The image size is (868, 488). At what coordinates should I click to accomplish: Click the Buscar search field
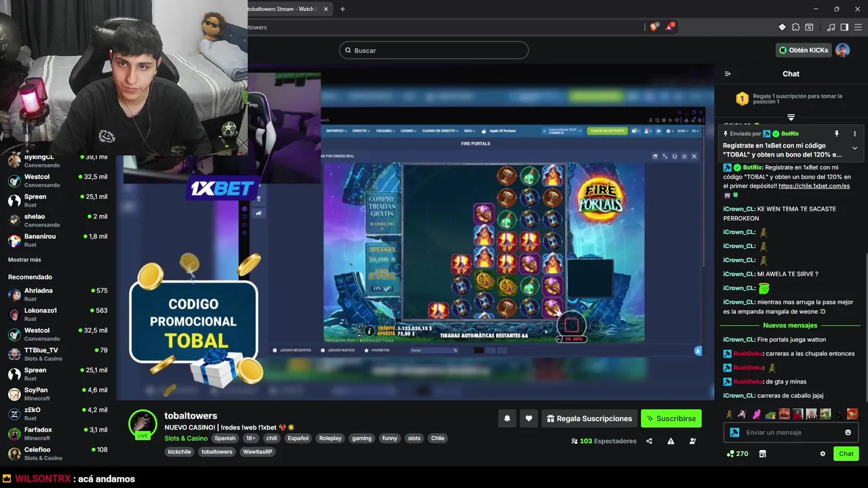[x=434, y=50]
